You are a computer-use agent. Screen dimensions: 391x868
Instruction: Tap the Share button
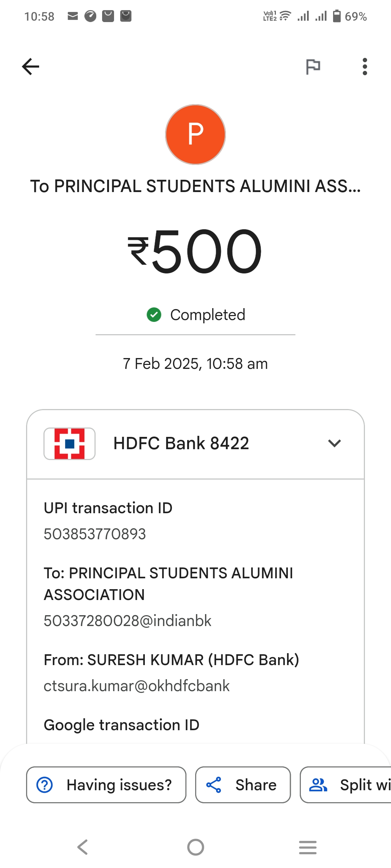coord(243,785)
